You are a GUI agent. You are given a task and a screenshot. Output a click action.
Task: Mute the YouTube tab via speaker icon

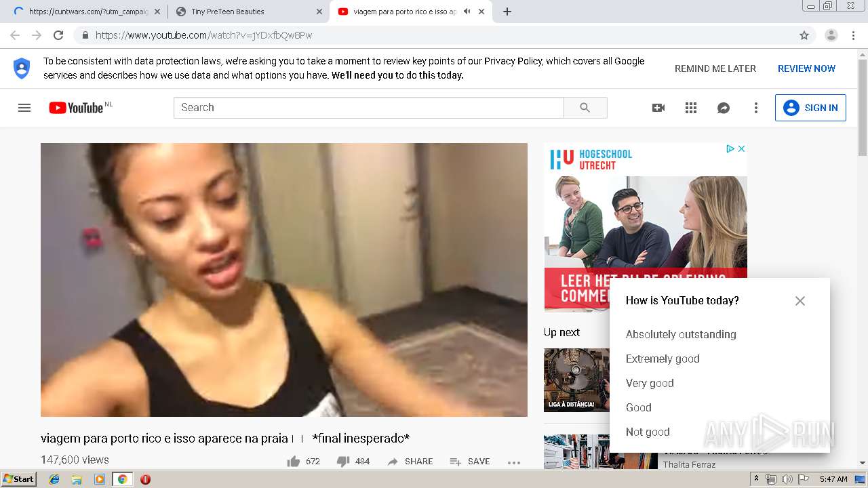click(467, 12)
